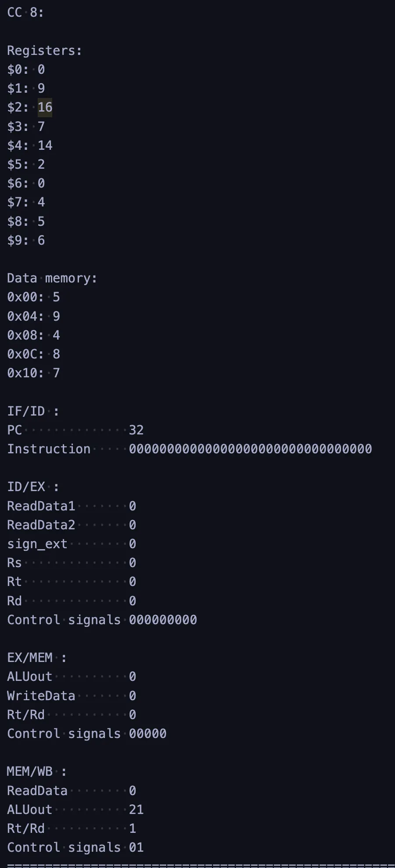This screenshot has height=868, width=395.
Task: Click the Data memory: section label
Action: pyautogui.click(x=52, y=278)
